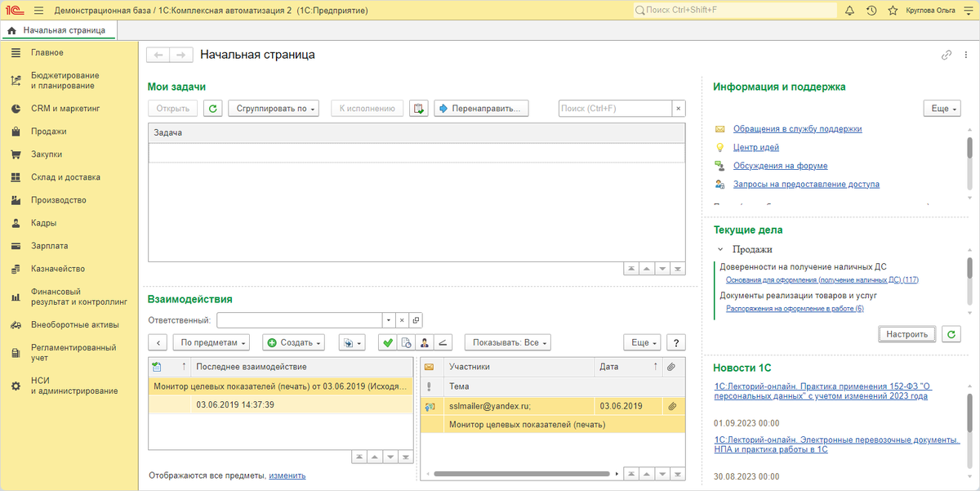Open notifications bell icon

pos(849,11)
